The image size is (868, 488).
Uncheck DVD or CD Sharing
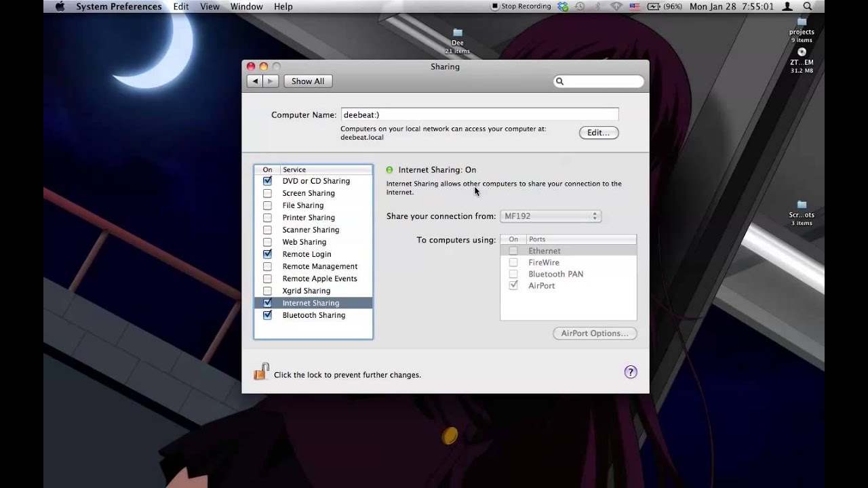(x=267, y=181)
